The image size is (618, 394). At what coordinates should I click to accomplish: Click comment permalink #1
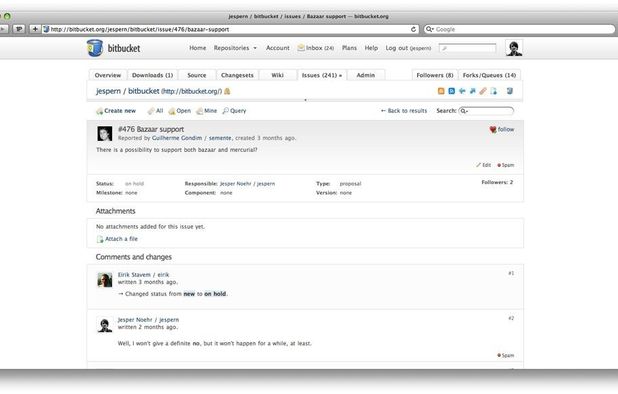pyautogui.click(x=511, y=273)
